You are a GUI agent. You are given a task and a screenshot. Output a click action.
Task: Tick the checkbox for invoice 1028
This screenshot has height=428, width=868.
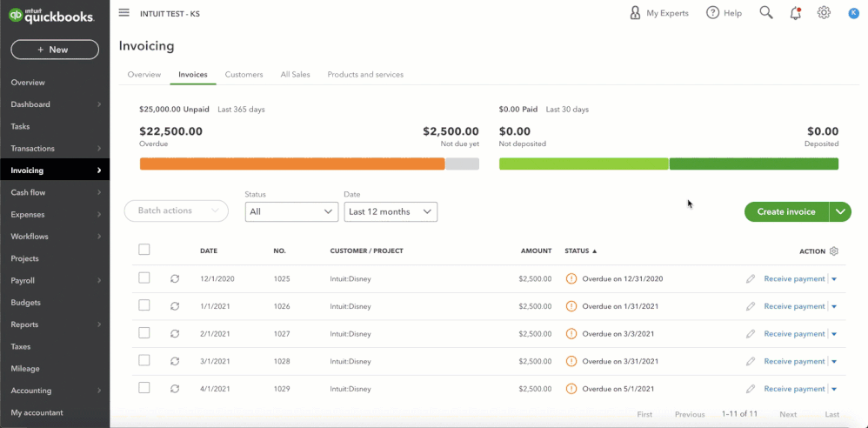[144, 361]
